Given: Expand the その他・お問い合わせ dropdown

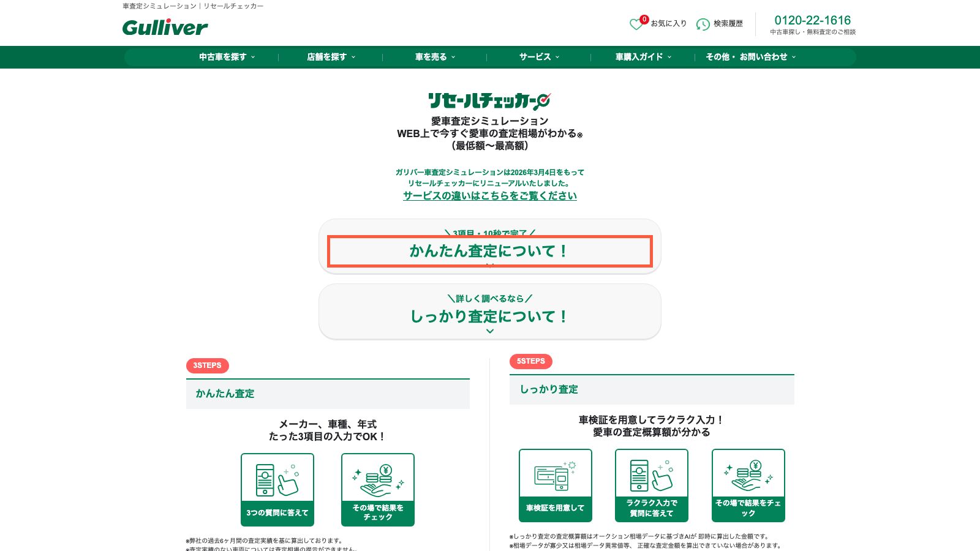Looking at the screenshot, I should pyautogui.click(x=750, y=57).
